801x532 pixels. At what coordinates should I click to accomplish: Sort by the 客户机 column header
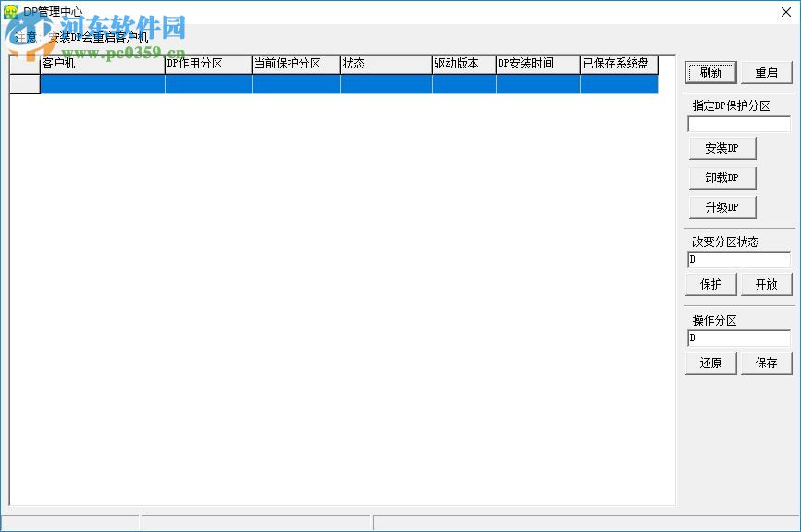coord(102,65)
